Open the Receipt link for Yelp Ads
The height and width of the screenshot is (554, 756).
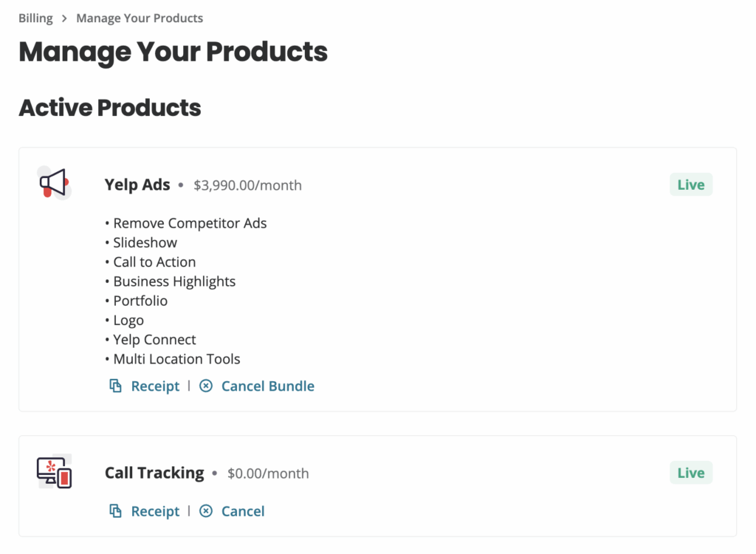click(x=155, y=386)
